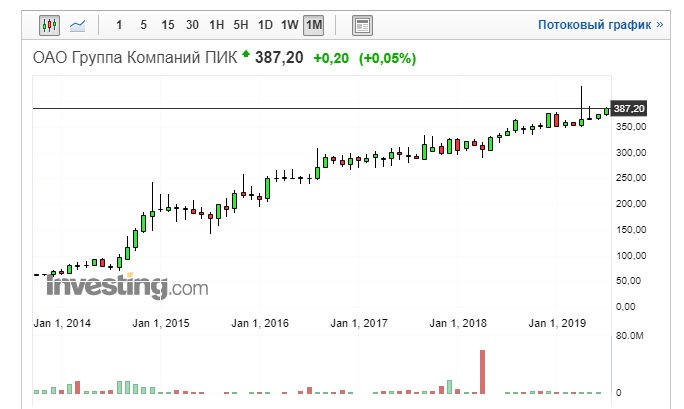
Task: Click the 50,00 price axis label
Action: (x=628, y=281)
